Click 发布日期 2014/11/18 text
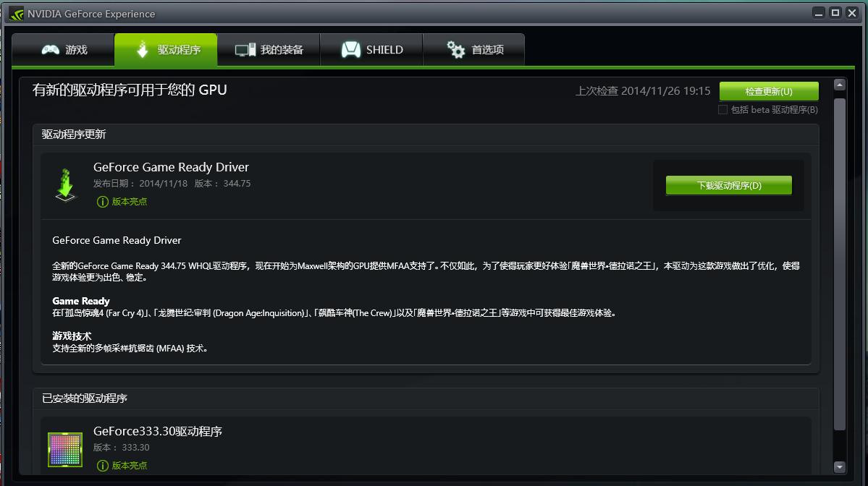 point(140,184)
